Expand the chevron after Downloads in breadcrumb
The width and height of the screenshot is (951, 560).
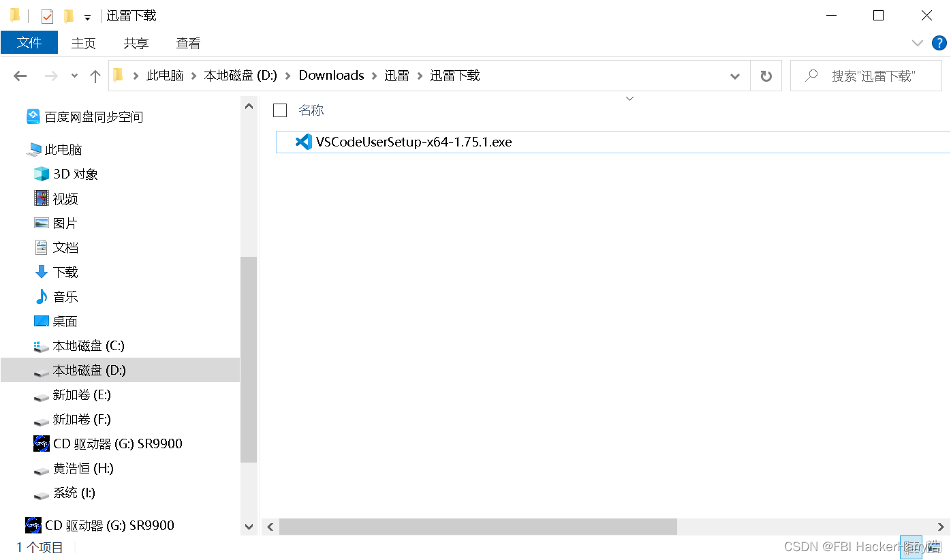pyautogui.click(x=374, y=76)
